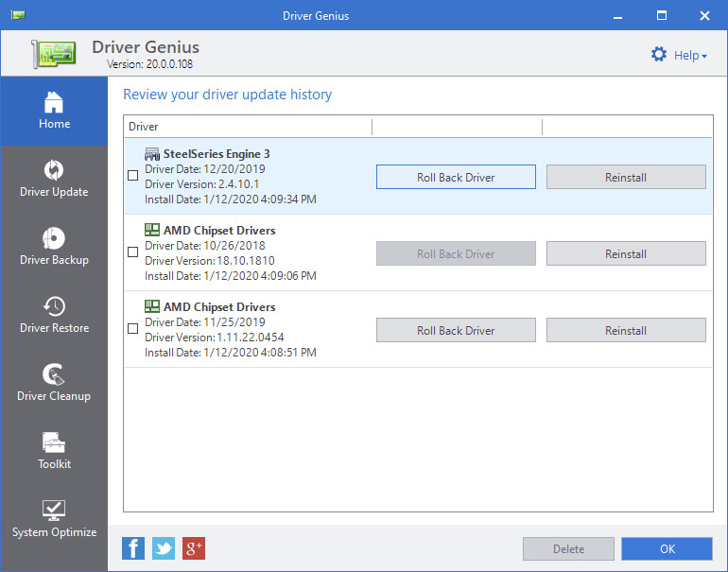Click the Delete button
Viewport: 728px width, 572px height.
568,548
